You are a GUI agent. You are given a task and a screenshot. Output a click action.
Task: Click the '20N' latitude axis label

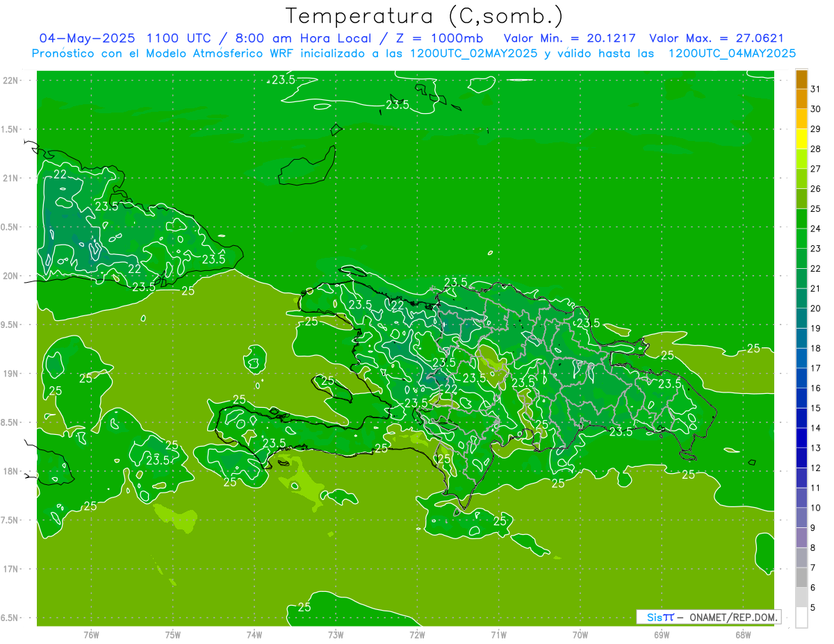[x=10, y=276]
